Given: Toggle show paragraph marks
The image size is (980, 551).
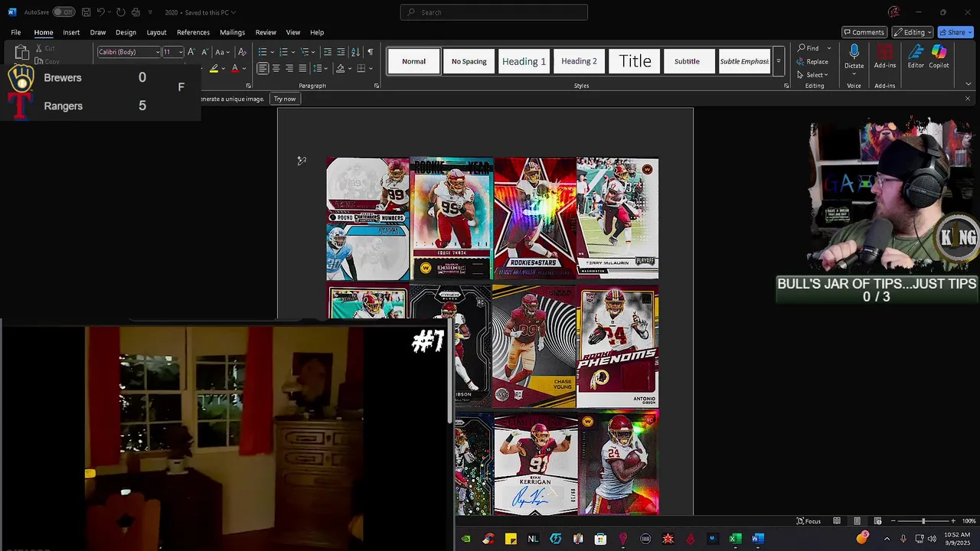Looking at the screenshot, I should [370, 52].
